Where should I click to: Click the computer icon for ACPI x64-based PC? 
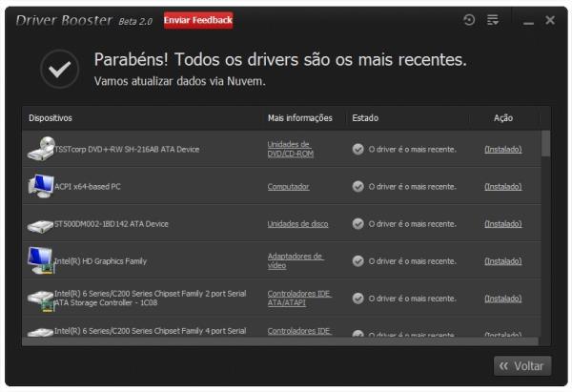41,186
